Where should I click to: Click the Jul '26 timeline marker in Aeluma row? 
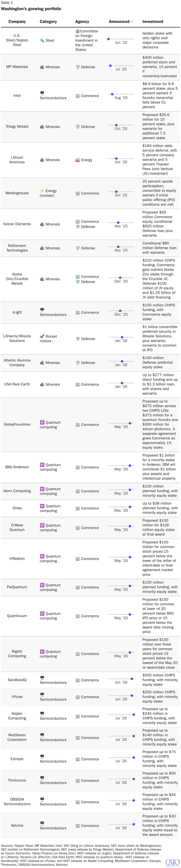coord(134,824)
